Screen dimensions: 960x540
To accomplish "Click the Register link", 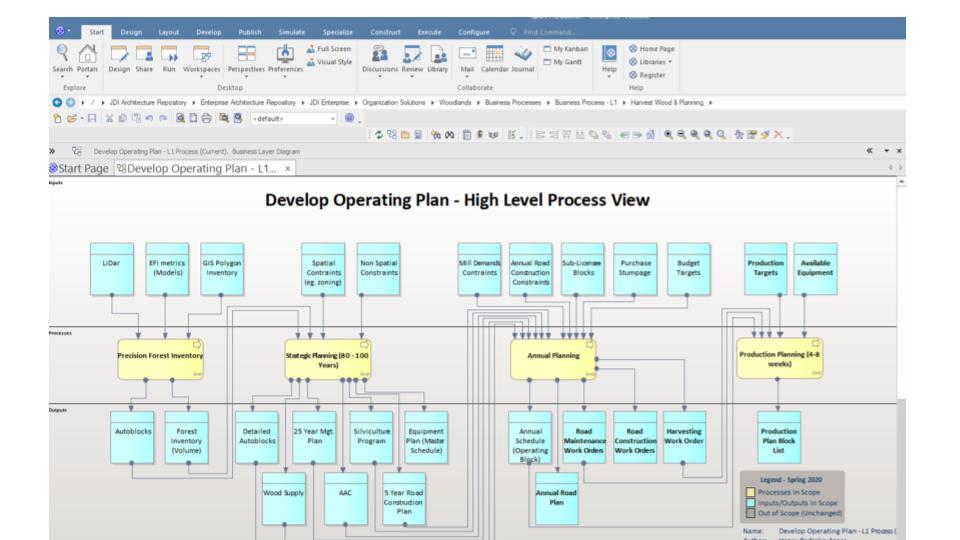I will pyautogui.click(x=647, y=75).
